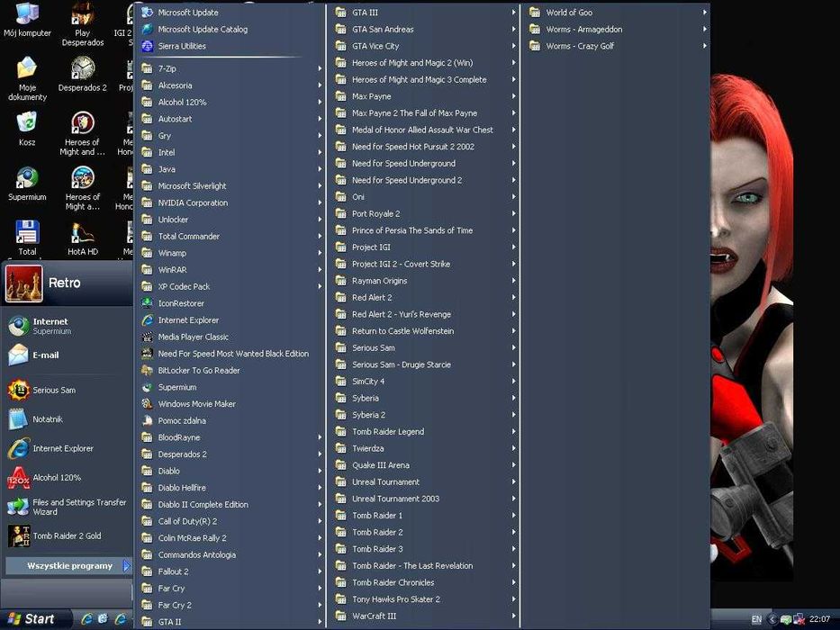This screenshot has width=840, height=630.
Task: Open Mój komputer desktop icon
Action: click(x=27, y=21)
